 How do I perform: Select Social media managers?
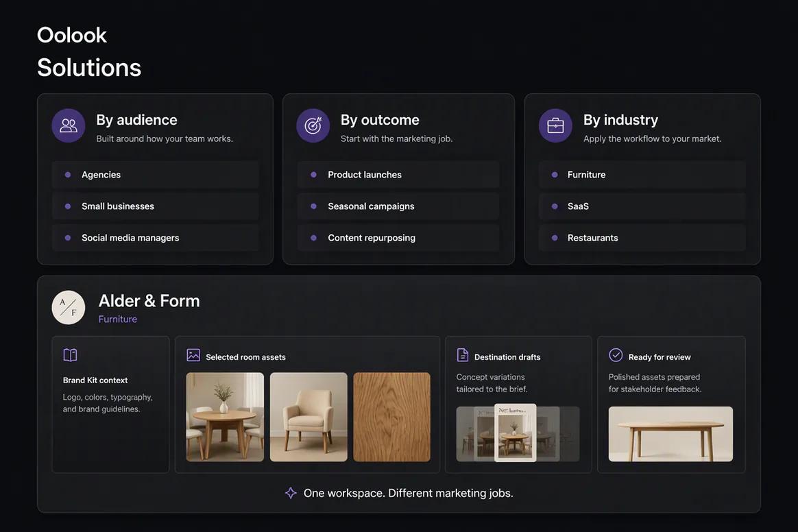pos(155,238)
